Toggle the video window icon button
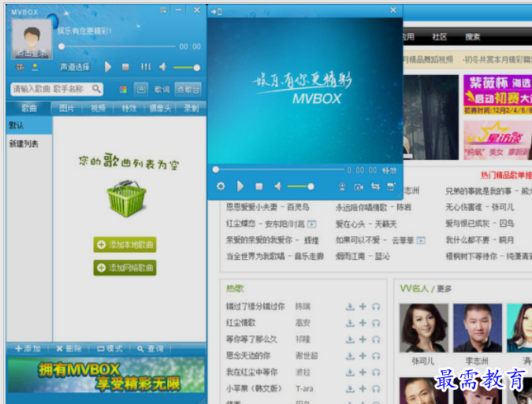The width and height of the screenshot is (532, 404). [141, 89]
